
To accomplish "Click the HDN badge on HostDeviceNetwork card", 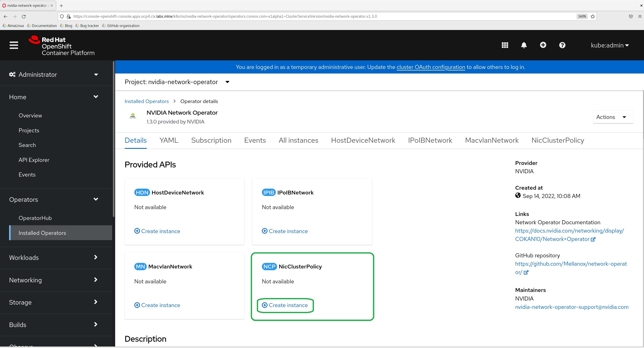I will click(142, 192).
